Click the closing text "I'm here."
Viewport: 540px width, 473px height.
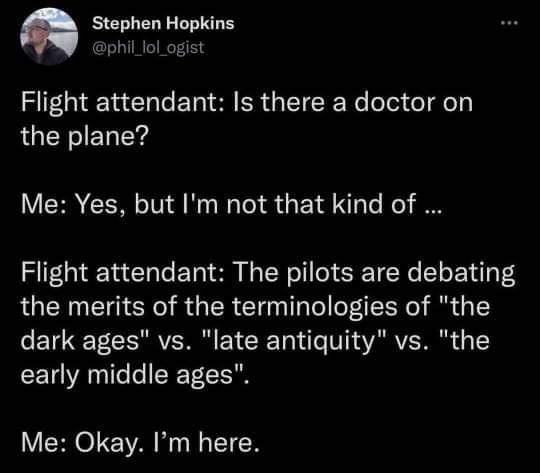click(205, 442)
